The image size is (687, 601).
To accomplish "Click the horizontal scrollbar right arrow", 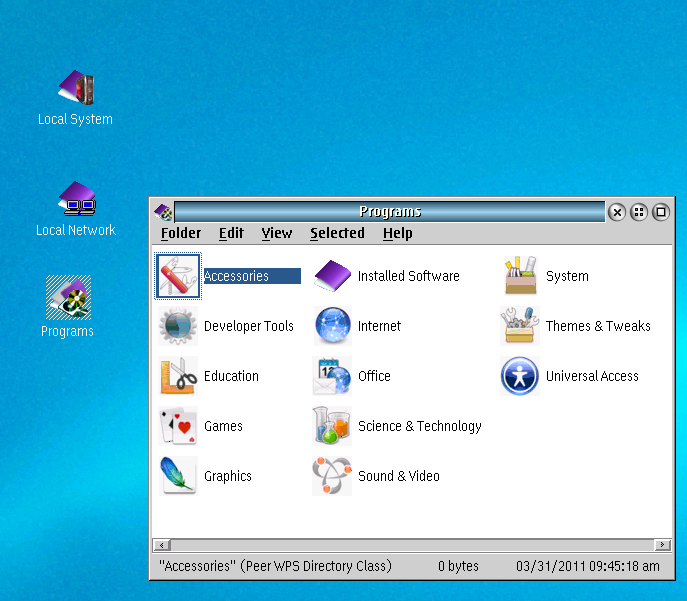I will (662, 545).
